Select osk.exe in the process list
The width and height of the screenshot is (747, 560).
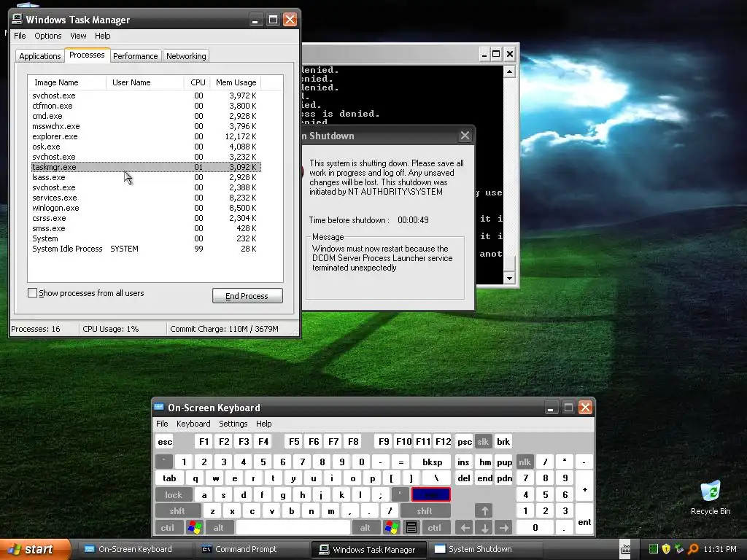pyautogui.click(x=146, y=147)
